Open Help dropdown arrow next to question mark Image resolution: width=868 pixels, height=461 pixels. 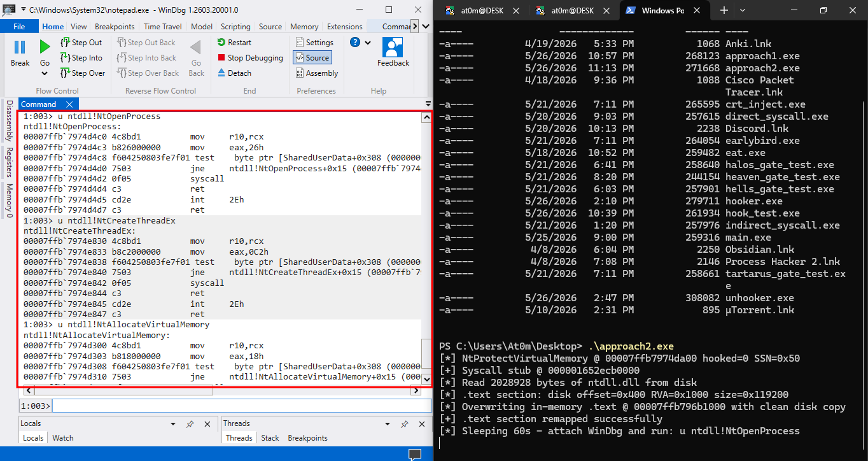[369, 42]
